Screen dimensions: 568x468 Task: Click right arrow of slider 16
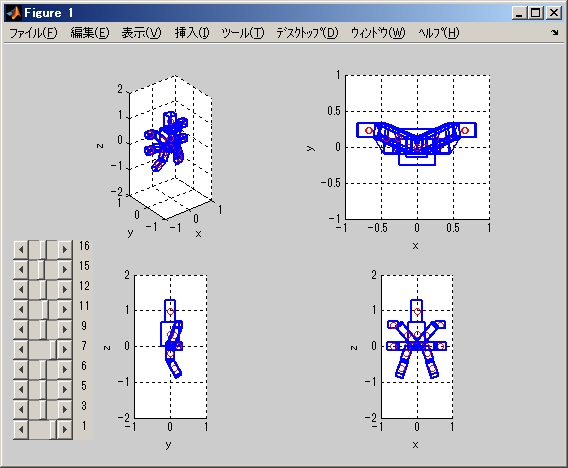65,249
